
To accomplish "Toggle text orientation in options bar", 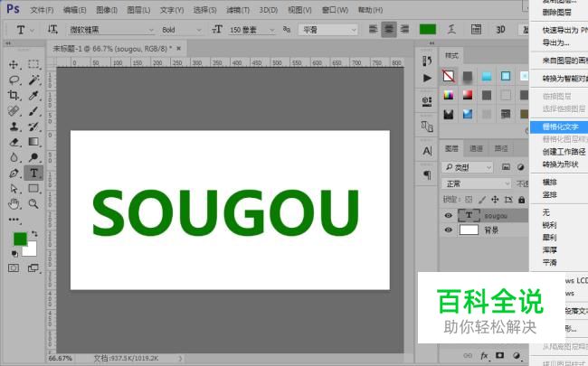I will click(52, 29).
